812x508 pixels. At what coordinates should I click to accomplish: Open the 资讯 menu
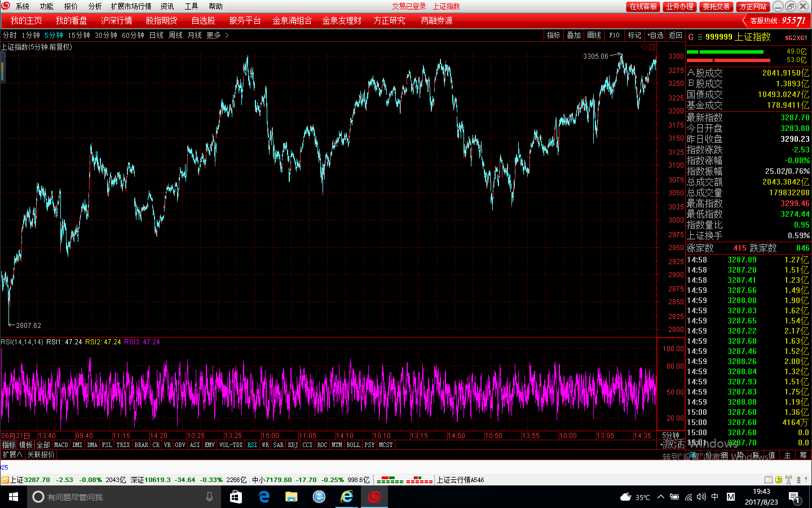pos(167,6)
